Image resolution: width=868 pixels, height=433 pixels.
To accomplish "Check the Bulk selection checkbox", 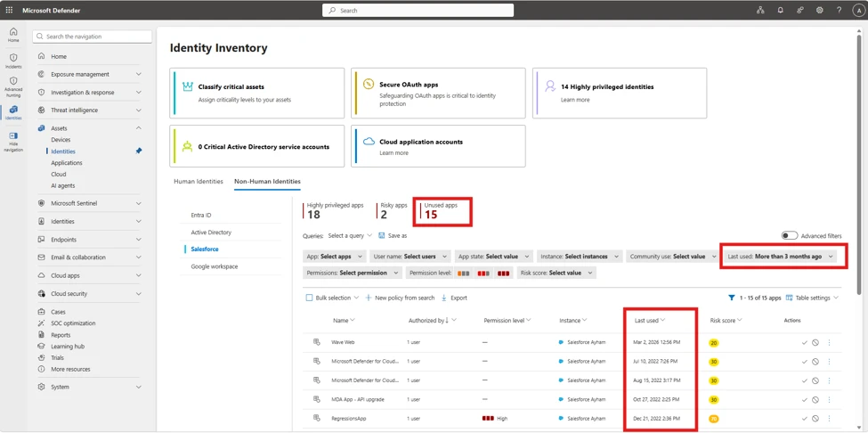I will pos(310,298).
